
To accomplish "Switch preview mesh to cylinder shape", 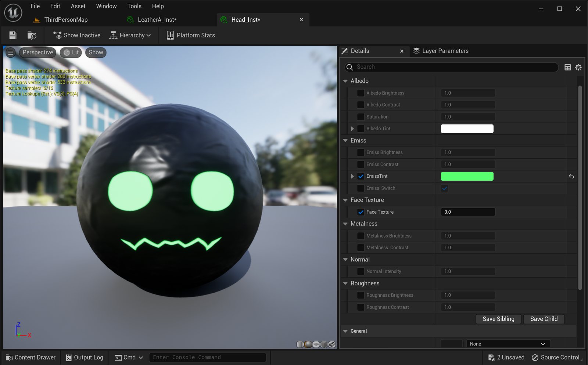I will [300, 344].
